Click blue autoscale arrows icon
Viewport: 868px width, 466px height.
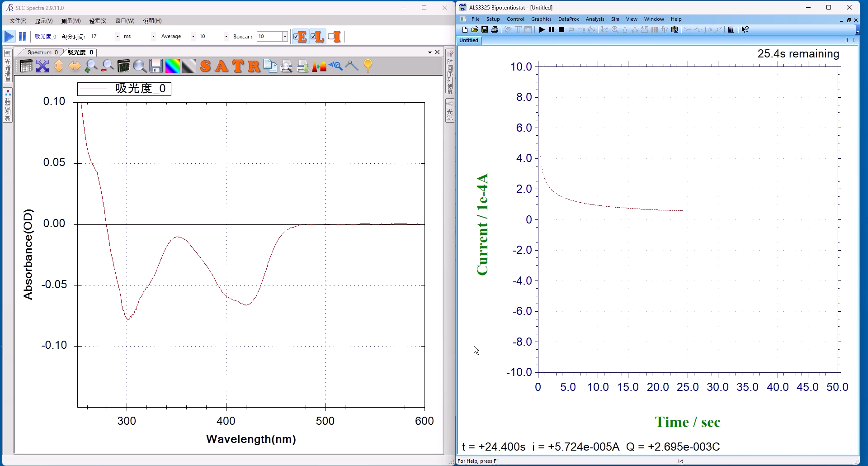[42, 66]
